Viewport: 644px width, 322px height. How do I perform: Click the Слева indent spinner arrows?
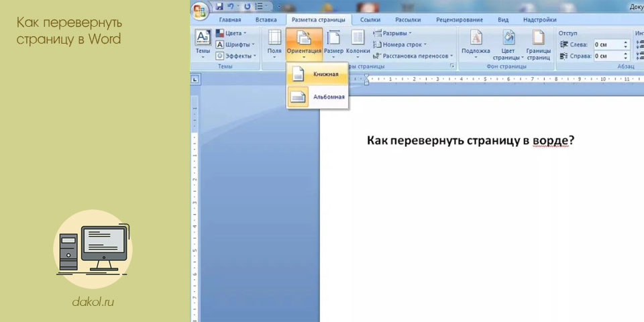click(626, 44)
